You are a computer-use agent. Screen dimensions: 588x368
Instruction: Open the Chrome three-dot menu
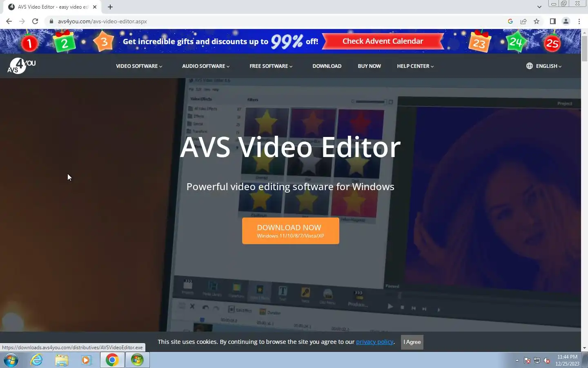[579, 21]
